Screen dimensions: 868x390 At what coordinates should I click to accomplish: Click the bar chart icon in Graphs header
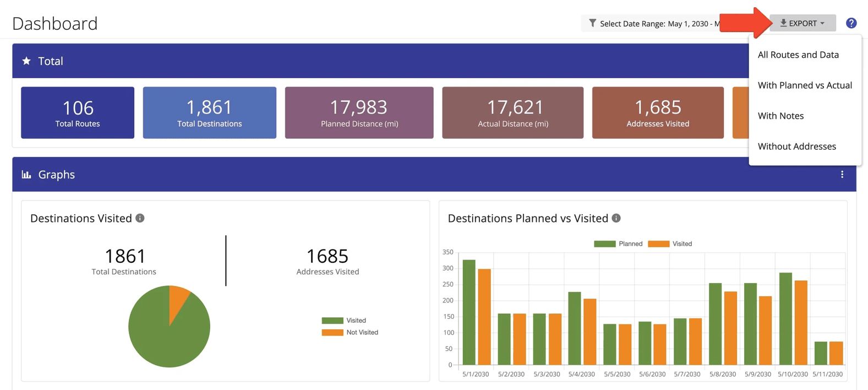[x=26, y=175]
